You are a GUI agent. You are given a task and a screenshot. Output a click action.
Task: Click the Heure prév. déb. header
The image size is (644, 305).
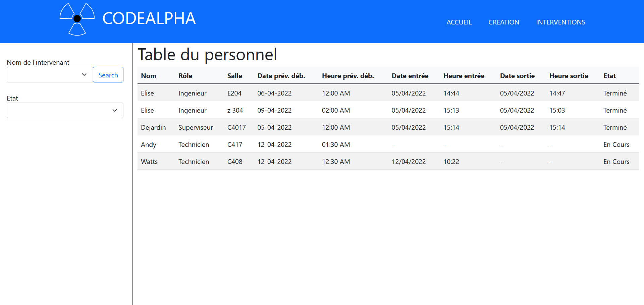pyautogui.click(x=348, y=76)
